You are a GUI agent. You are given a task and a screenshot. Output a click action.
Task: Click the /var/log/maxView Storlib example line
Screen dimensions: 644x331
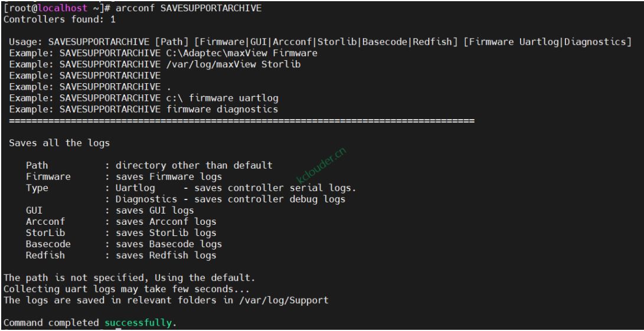point(155,64)
